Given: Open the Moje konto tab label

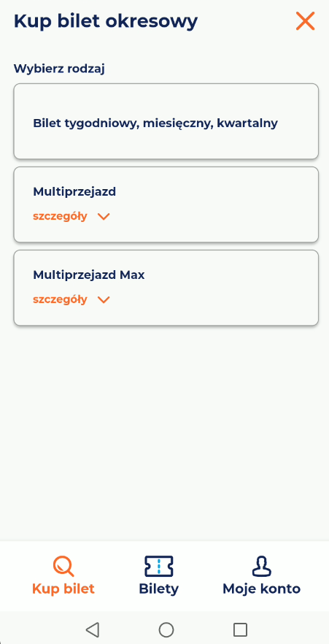Looking at the screenshot, I should [x=261, y=589].
